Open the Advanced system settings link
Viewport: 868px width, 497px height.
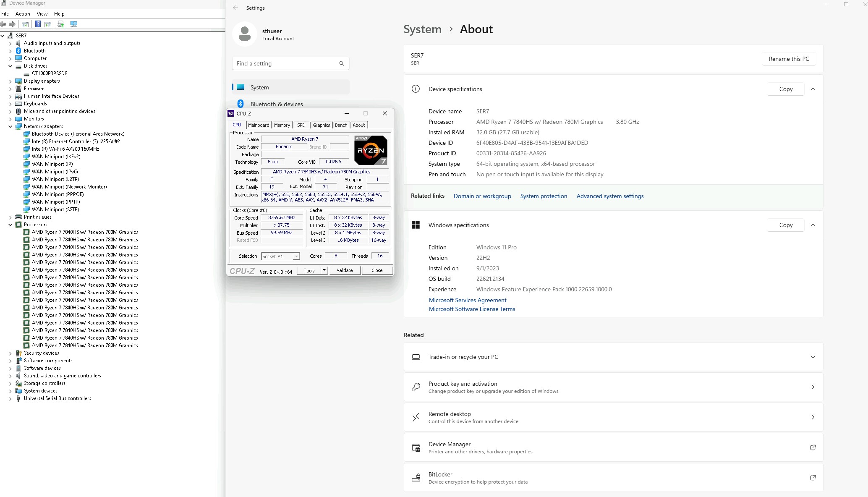pyautogui.click(x=609, y=196)
